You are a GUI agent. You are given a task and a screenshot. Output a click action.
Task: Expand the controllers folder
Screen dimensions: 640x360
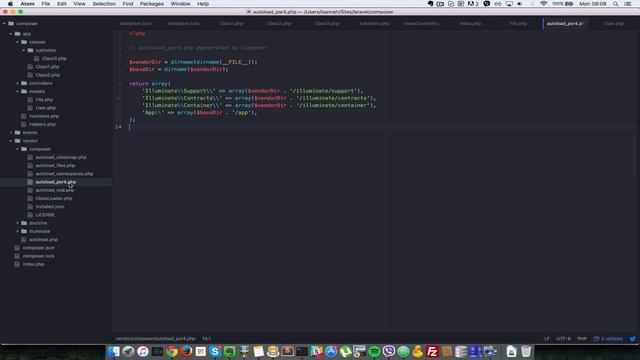coord(18,83)
